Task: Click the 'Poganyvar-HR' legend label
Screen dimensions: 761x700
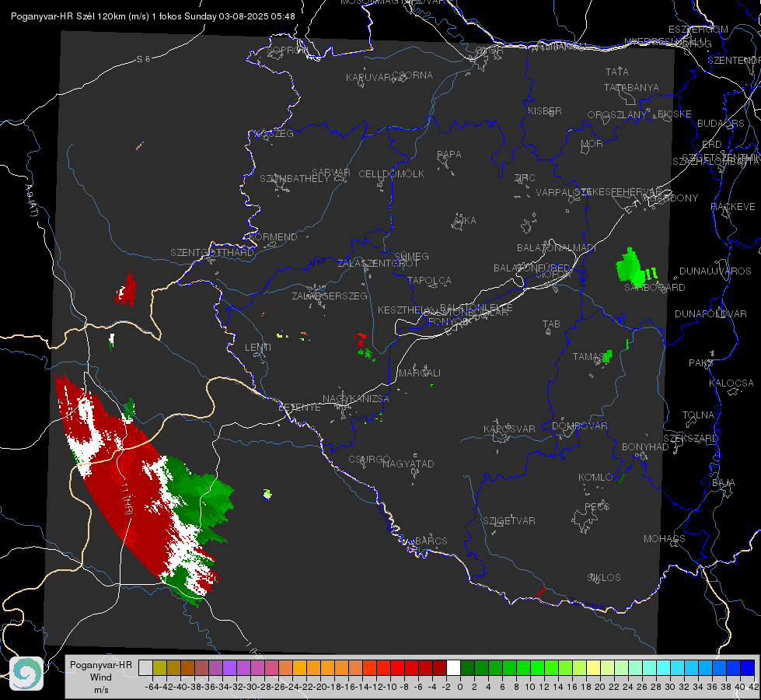Action: (101, 664)
